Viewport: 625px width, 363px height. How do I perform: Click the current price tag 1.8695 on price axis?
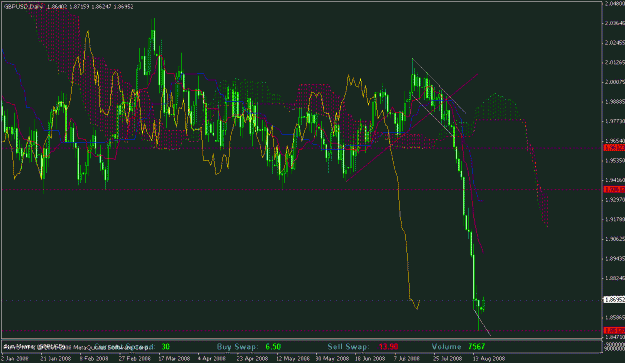pos(614,300)
